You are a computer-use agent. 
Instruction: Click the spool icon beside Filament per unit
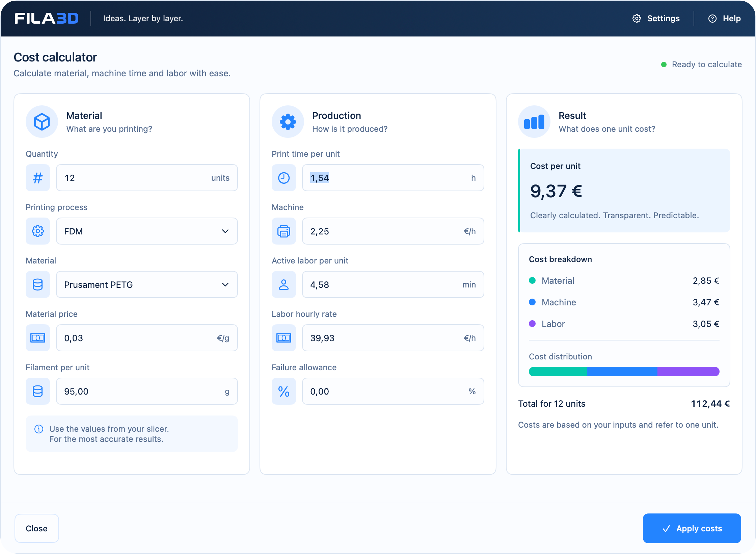38,391
